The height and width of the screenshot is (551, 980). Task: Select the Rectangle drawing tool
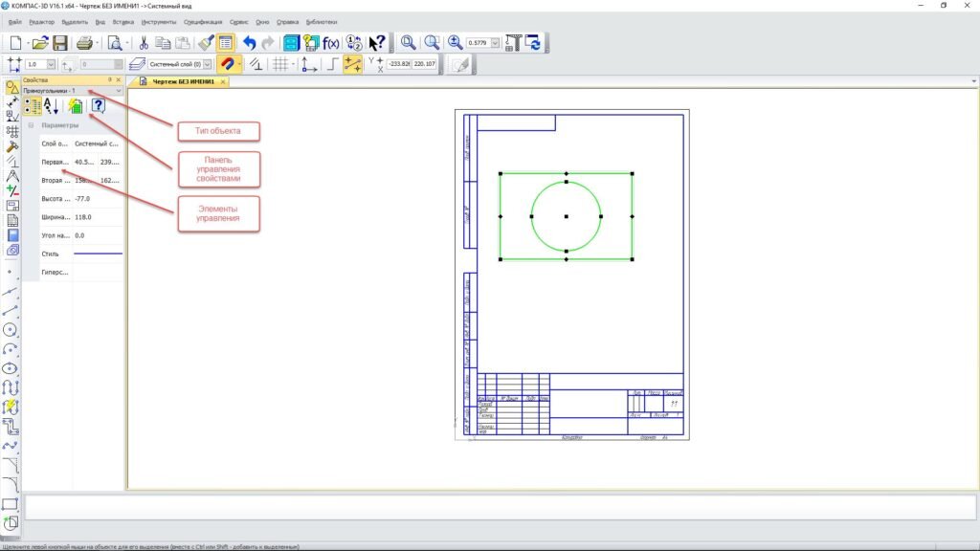tap(10, 503)
